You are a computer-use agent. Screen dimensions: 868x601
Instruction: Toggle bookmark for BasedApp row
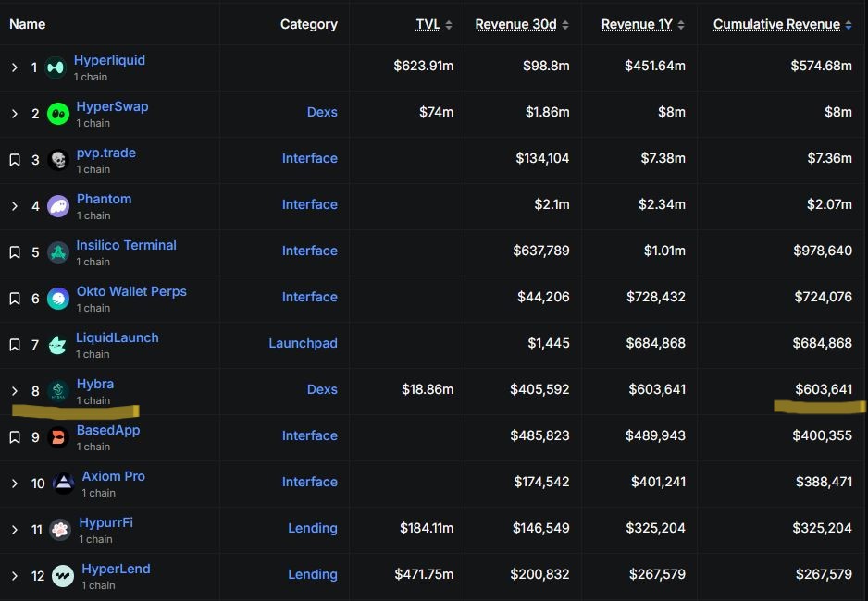coord(15,437)
